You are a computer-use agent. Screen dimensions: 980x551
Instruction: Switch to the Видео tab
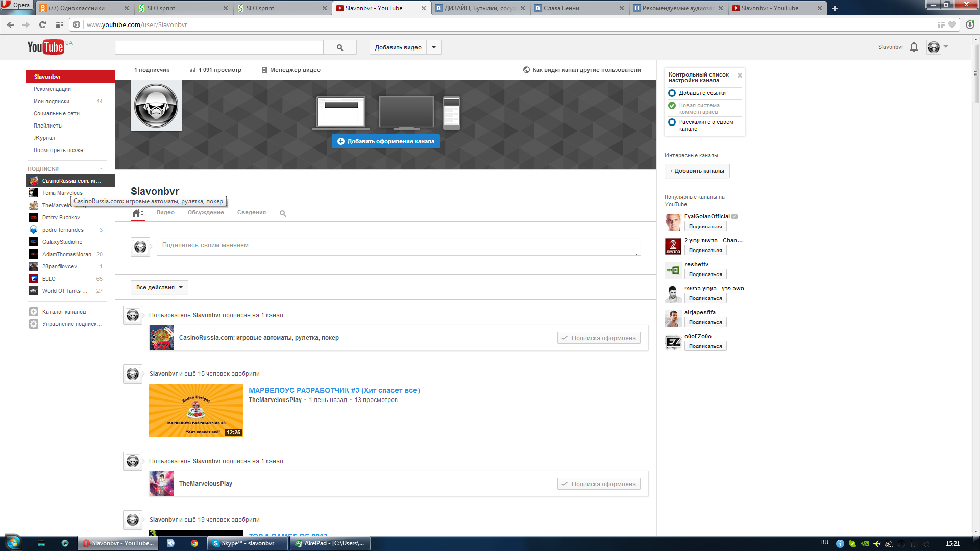(165, 212)
